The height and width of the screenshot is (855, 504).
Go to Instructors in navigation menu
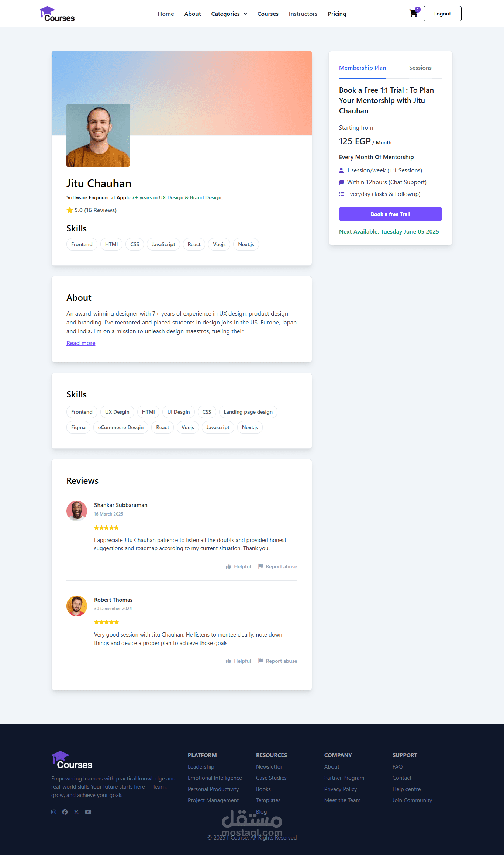pyautogui.click(x=303, y=14)
